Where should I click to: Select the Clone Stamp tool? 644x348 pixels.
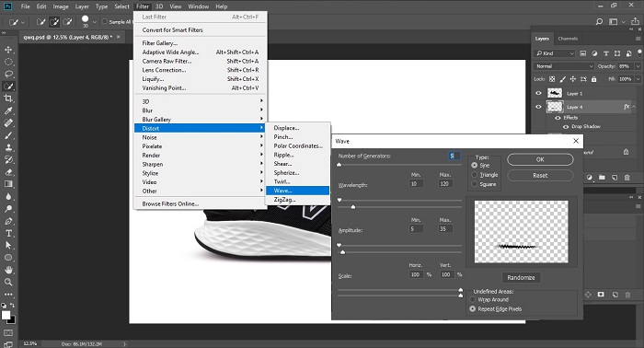pos(8,147)
